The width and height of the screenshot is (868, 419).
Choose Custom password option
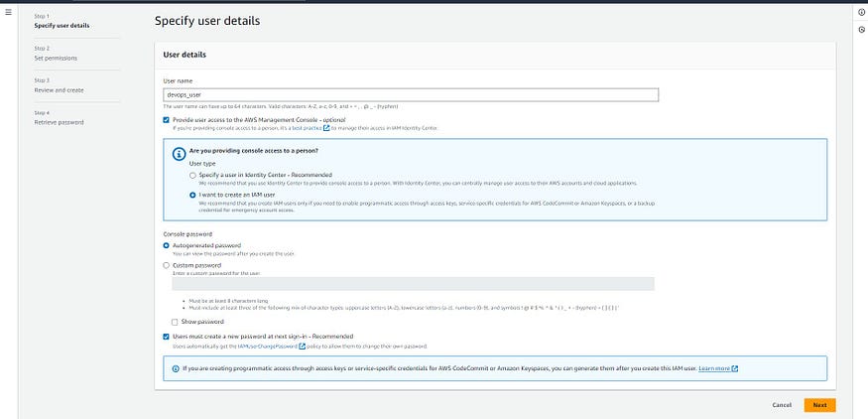coord(166,265)
